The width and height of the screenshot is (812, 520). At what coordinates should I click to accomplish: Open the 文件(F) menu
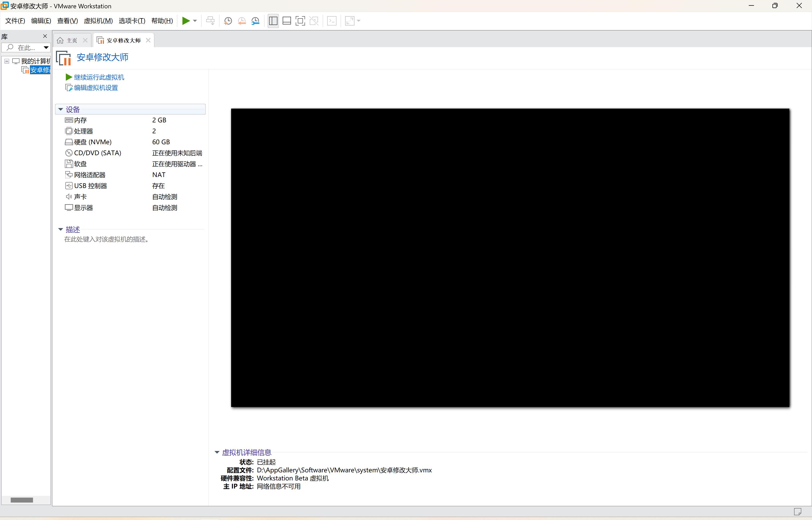click(15, 21)
